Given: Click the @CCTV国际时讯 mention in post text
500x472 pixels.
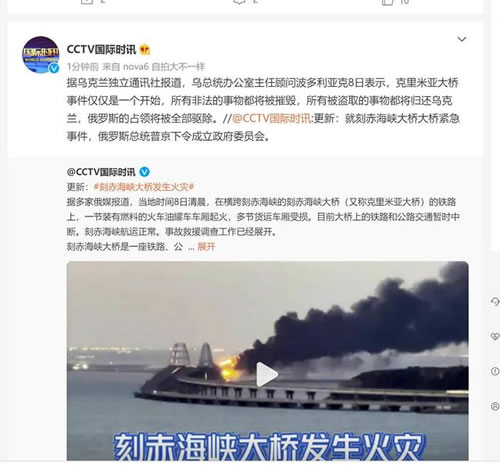Looking at the screenshot, I should [x=271, y=118].
